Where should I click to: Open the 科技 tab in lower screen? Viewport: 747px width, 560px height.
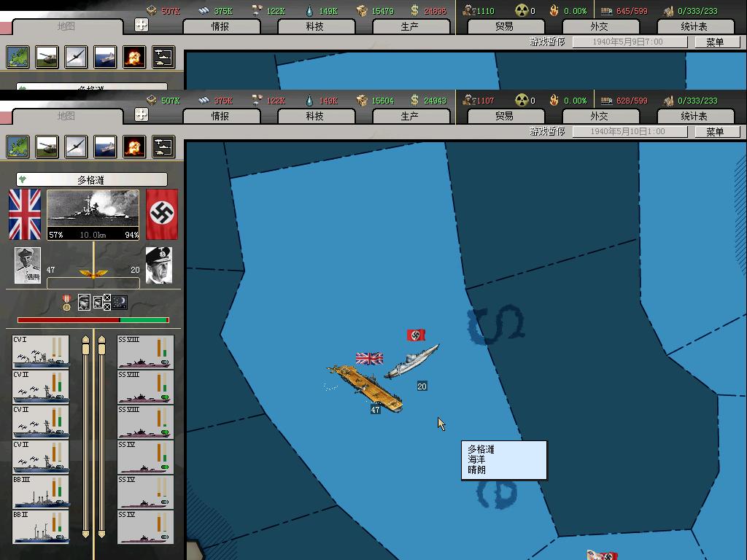[x=317, y=116]
